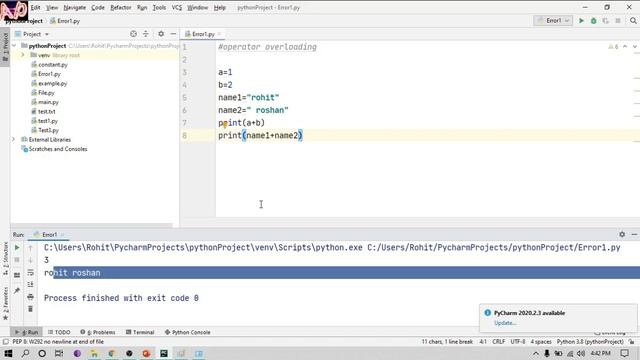Open Task View on taskbar
Image resolution: width=640 pixels, height=360 pixels.
pyautogui.click(x=59, y=353)
